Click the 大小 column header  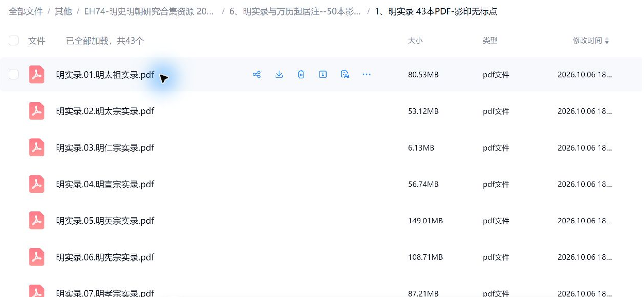(x=415, y=41)
